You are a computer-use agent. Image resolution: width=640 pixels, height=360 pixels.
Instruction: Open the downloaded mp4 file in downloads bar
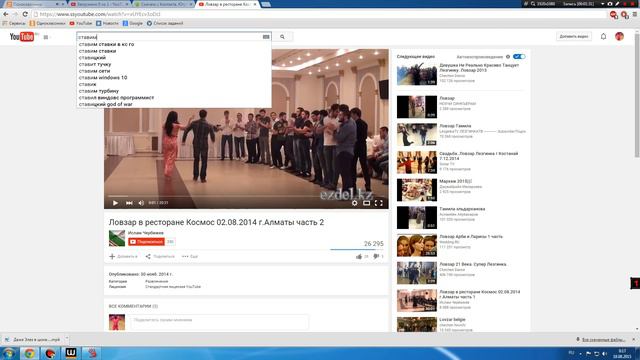tap(36, 340)
